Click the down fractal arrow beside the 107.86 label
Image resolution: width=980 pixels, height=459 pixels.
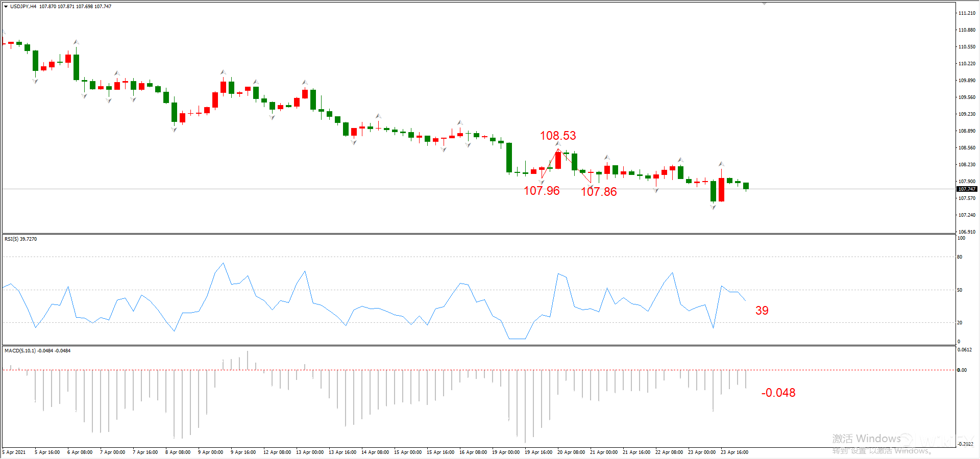pos(591,187)
